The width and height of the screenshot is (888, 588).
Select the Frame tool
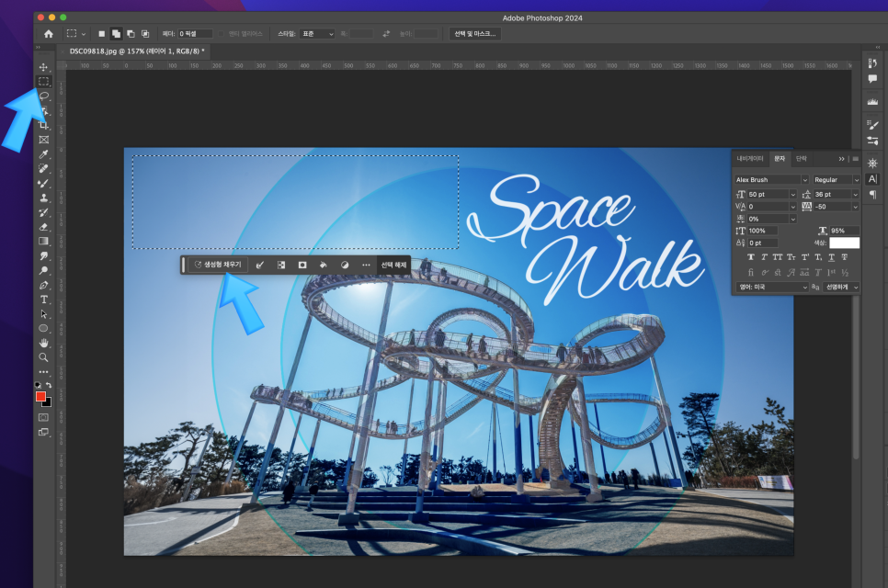coord(43,140)
